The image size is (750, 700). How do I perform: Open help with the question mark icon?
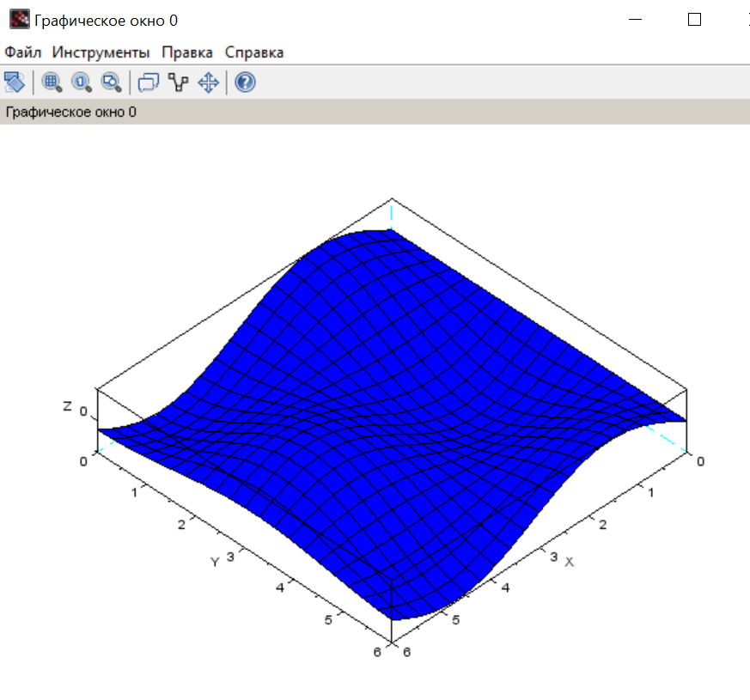point(245,82)
